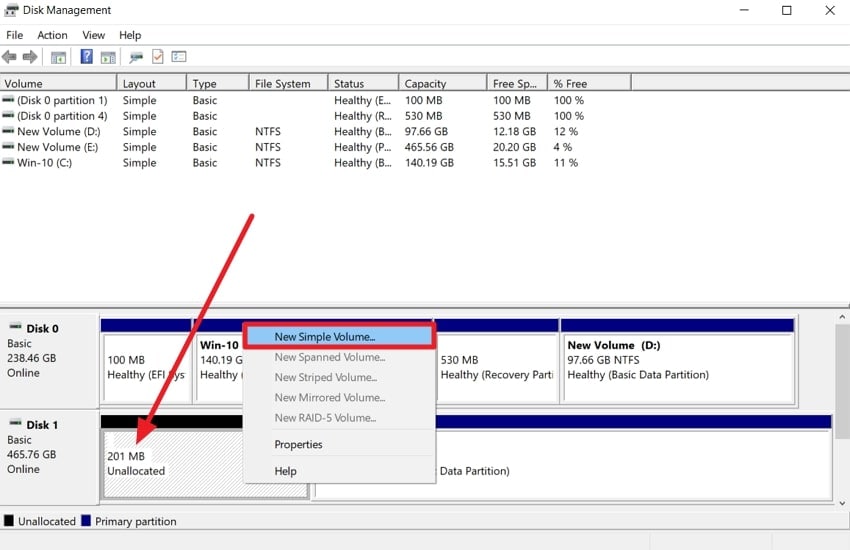850x550 pixels.
Task: Click the 12.18 GB free space cell
Action: pyautogui.click(x=514, y=131)
